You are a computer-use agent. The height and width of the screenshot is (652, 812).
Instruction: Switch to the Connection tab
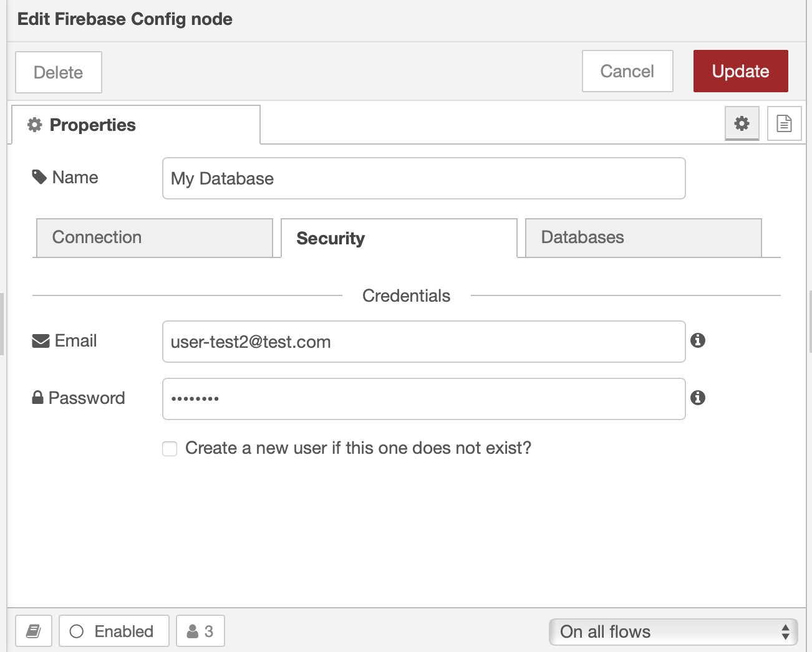[x=155, y=237]
